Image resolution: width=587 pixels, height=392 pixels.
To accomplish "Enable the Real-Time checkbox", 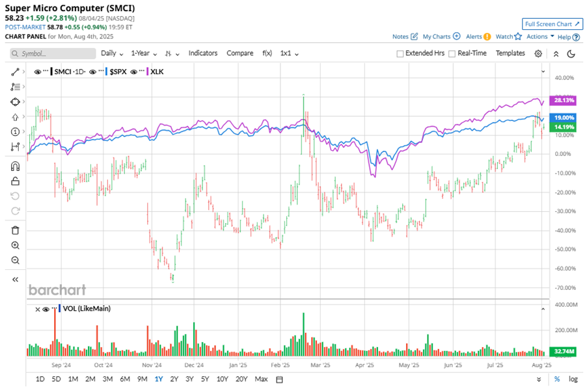I will tap(452, 54).
